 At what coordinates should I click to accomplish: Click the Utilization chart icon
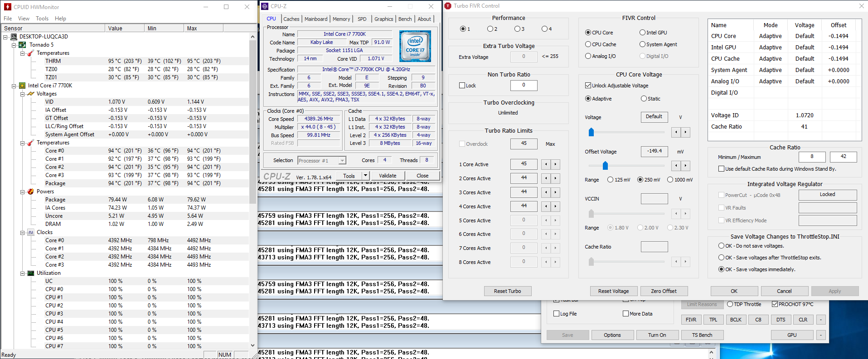30,273
